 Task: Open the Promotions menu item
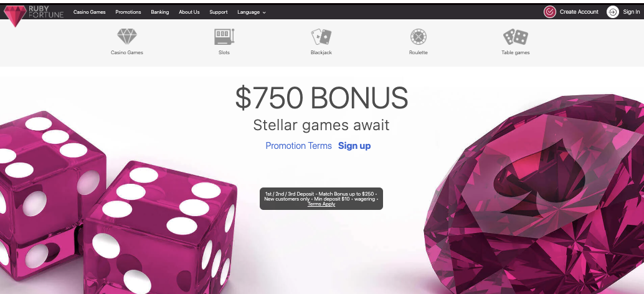pyautogui.click(x=128, y=12)
